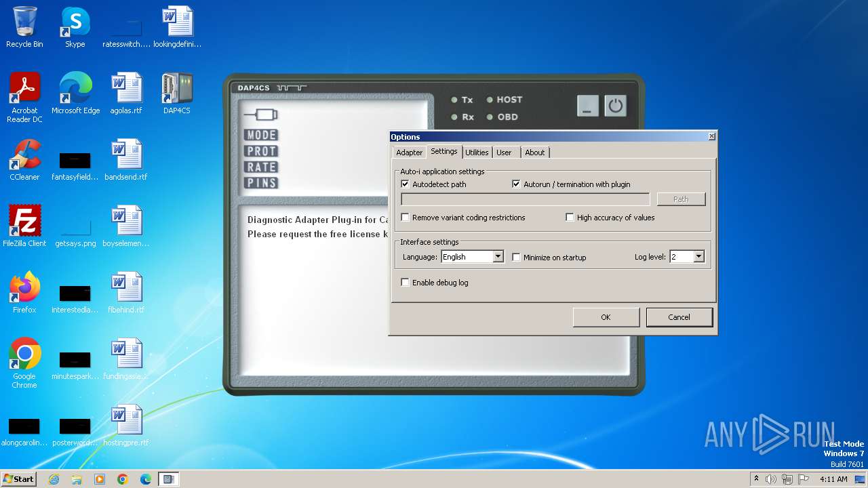The height and width of the screenshot is (488, 868).
Task: Open the CCleaner desktop shortcut
Action: [24, 160]
